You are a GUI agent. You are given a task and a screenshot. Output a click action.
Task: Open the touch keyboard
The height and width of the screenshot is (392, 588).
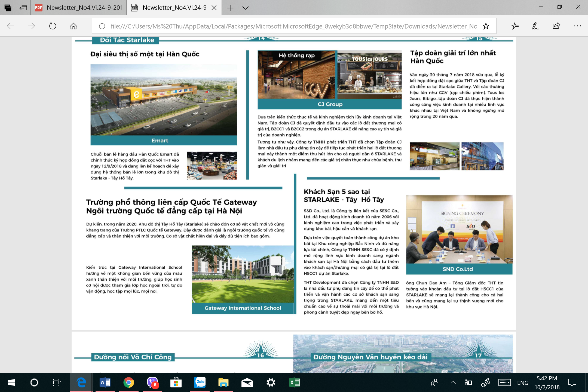[x=504, y=382]
